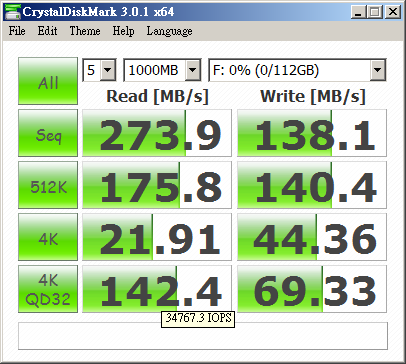The image size is (406, 364).
Task: Start the Seq benchmark test
Action: click(48, 133)
